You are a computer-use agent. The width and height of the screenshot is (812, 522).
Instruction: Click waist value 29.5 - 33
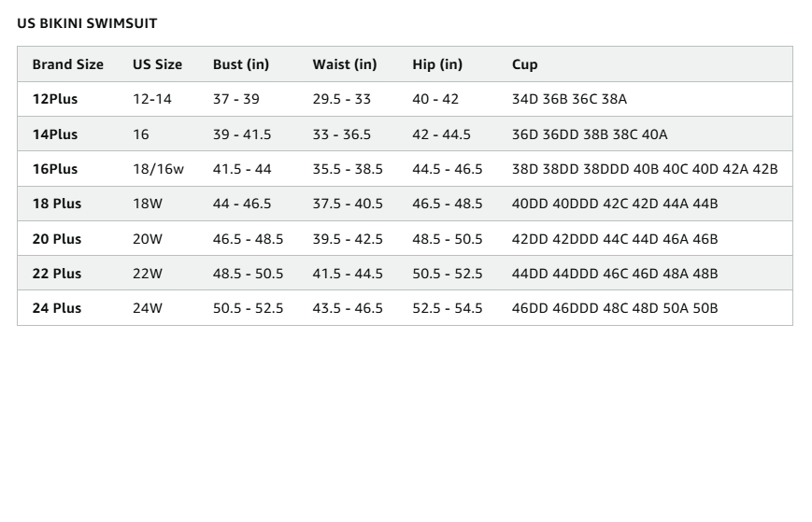[342, 99]
